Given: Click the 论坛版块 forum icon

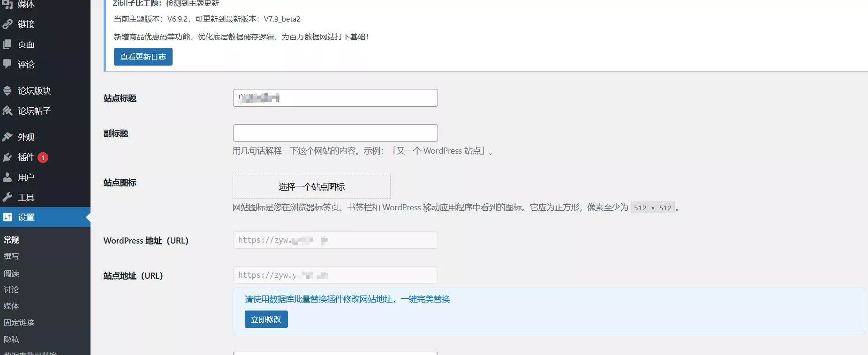Looking at the screenshot, I should [8, 90].
